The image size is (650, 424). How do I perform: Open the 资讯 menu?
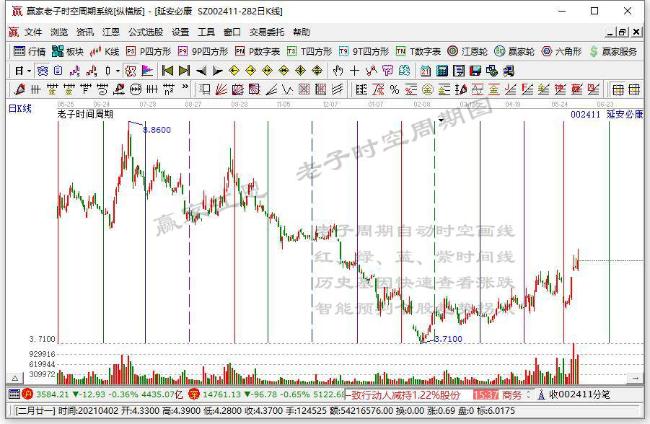(85, 32)
